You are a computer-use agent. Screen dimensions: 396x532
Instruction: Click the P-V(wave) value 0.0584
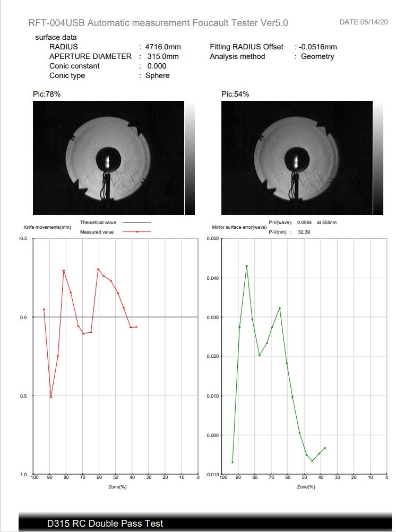(x=305, y=222)
